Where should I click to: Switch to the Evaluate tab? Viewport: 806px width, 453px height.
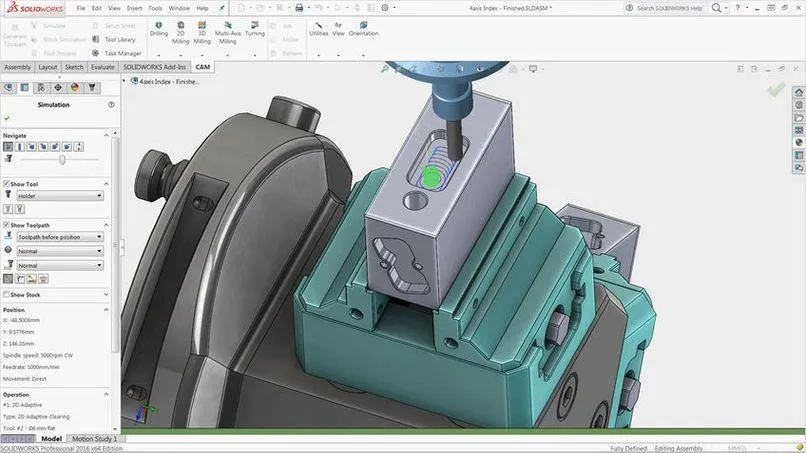click(103, 67)
